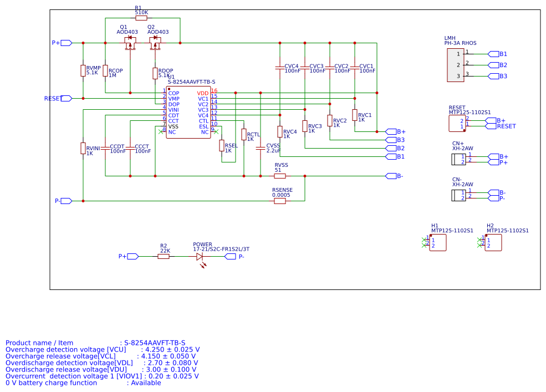Select the CVSS 2.2uF capacitor

pos(261,148)
